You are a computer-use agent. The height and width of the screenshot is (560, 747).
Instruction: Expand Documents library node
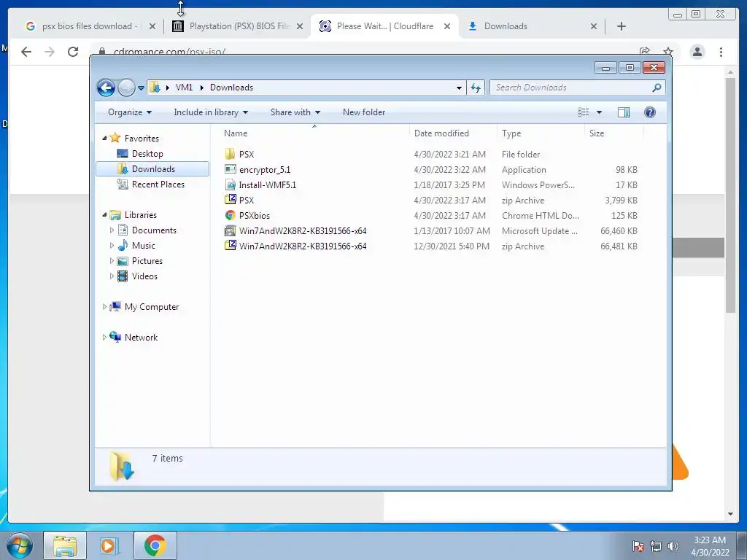tap(112, 230)
